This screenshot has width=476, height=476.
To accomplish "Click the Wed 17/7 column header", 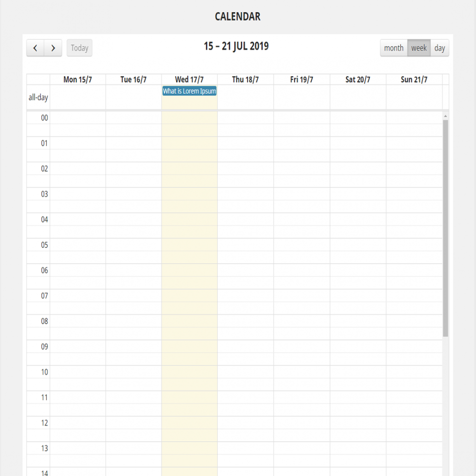I will pyautogui.click(x=189, y=79).
